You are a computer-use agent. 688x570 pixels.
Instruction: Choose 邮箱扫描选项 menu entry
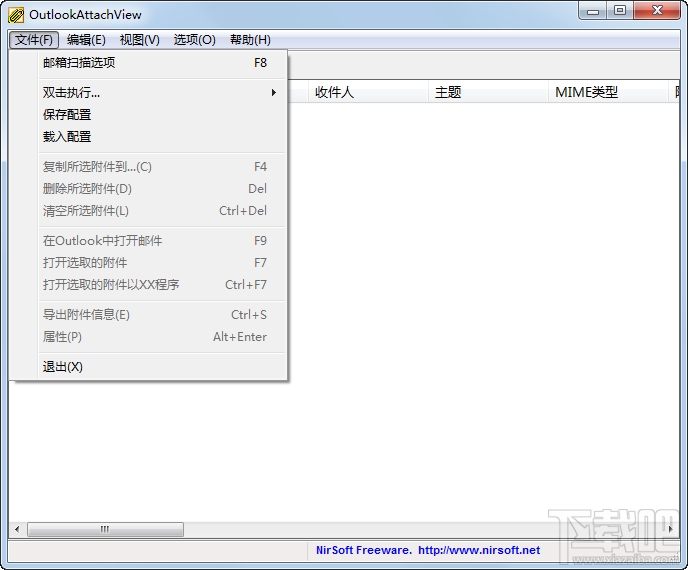(148, 63)
